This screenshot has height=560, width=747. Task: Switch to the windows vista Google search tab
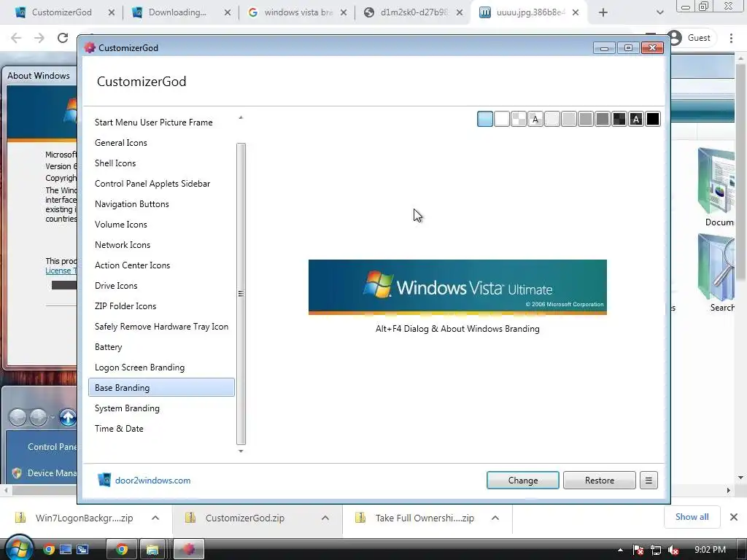298,12
